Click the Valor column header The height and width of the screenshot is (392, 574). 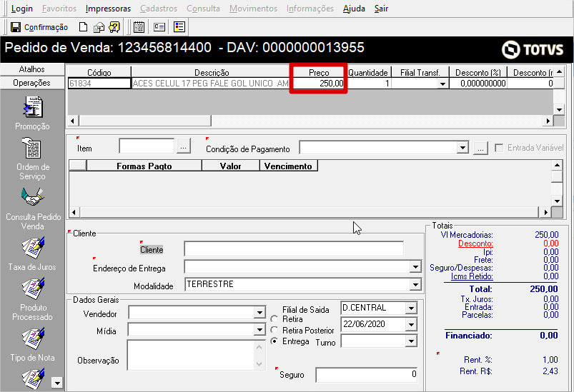click(x=231, y=166)
